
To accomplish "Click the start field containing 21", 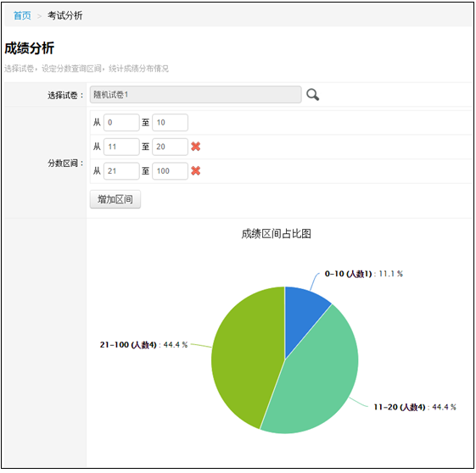I will point(121,171).
